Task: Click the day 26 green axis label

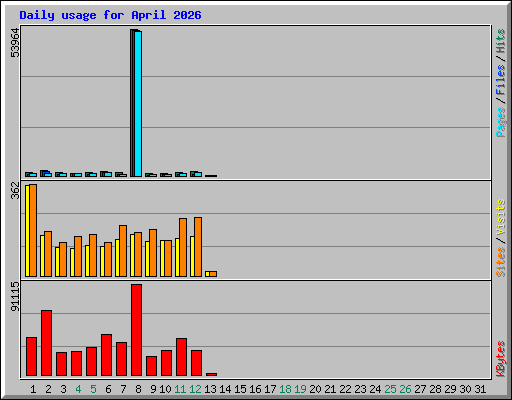Action: tap(405, 389)
